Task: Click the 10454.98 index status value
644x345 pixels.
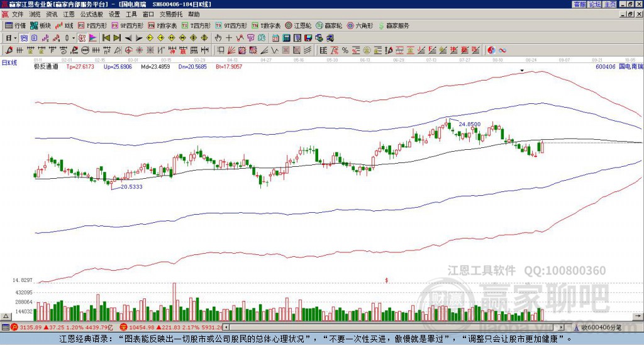Action: [x=141, y=327]
